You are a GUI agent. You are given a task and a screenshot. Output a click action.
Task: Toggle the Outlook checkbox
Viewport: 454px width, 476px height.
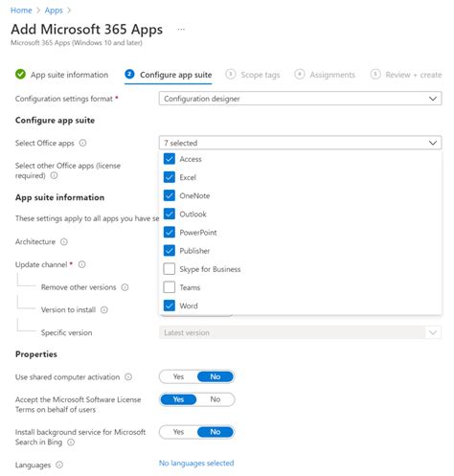coord(170,214)
